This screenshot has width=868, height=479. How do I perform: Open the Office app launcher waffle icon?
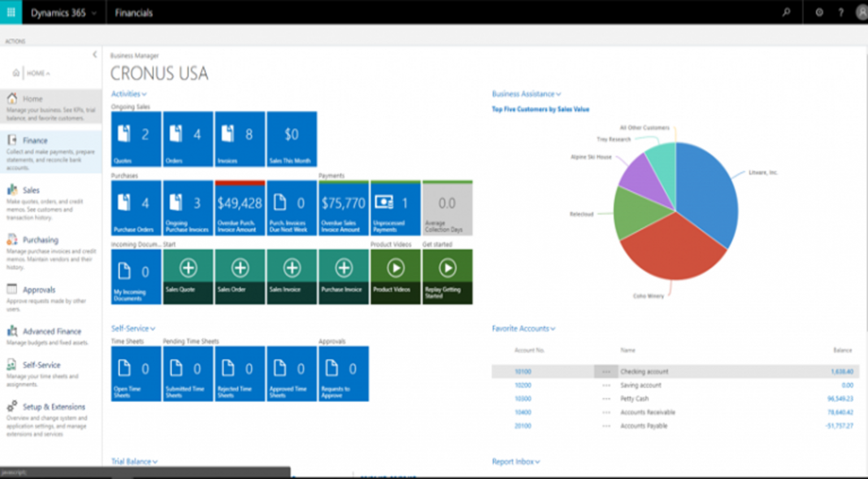pyautogui.click(x=10, y=12)
